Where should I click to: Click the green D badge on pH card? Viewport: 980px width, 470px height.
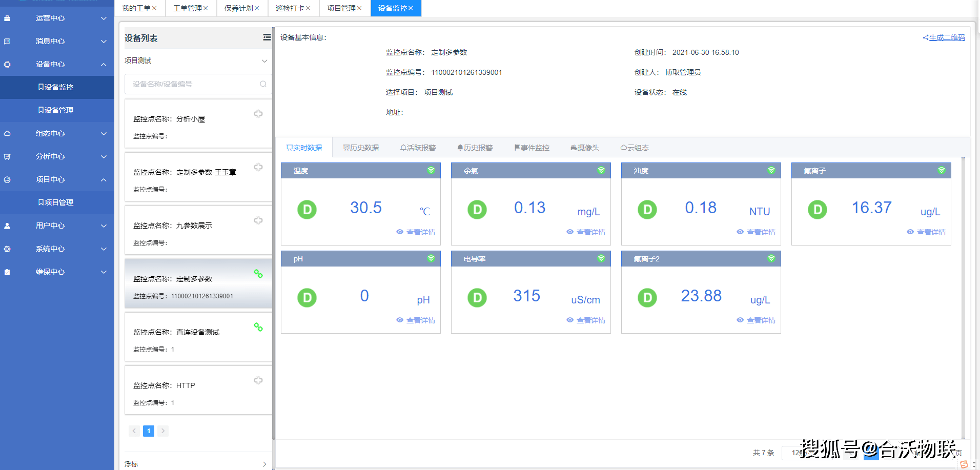(307, 297)
